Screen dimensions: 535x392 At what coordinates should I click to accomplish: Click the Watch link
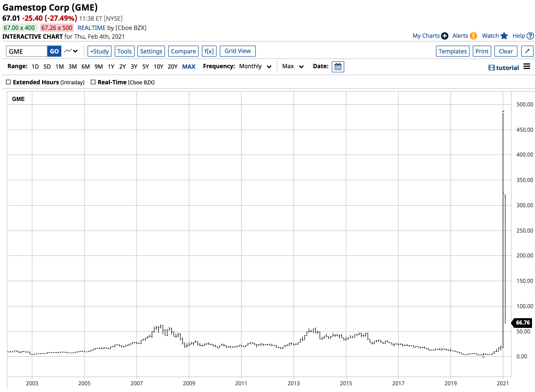490,36
